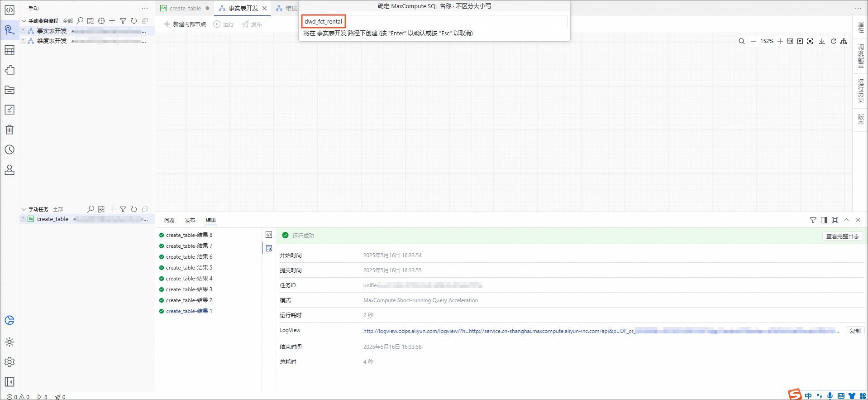Maximize the results panel
The image size is (868, 400).
pos(835,220)
